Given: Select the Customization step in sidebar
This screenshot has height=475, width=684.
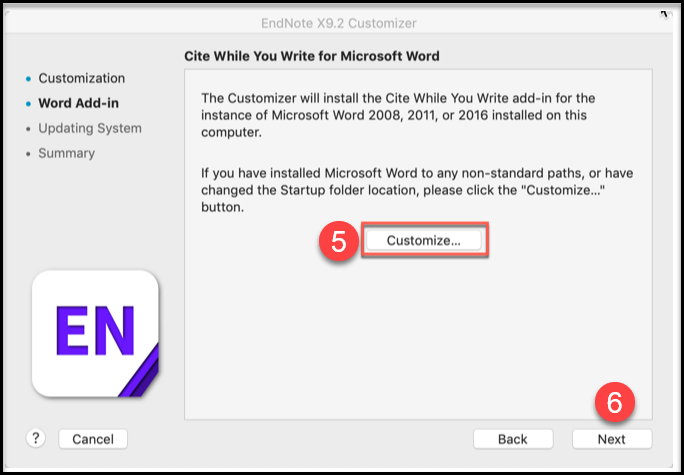Looking at the screenshot, I should click(x=81, y=78).
